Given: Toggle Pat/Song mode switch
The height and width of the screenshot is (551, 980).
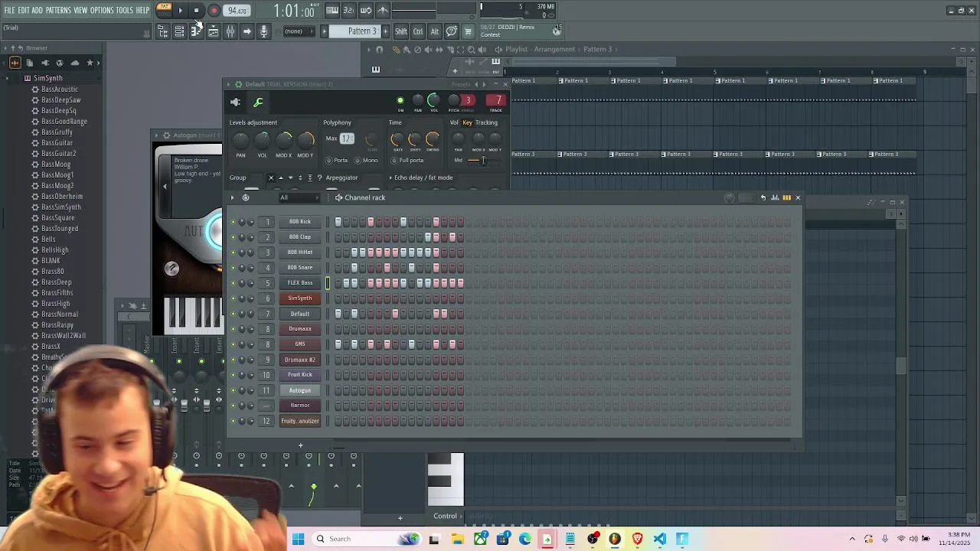Looking at the screenshot, I should coord(163,10).
